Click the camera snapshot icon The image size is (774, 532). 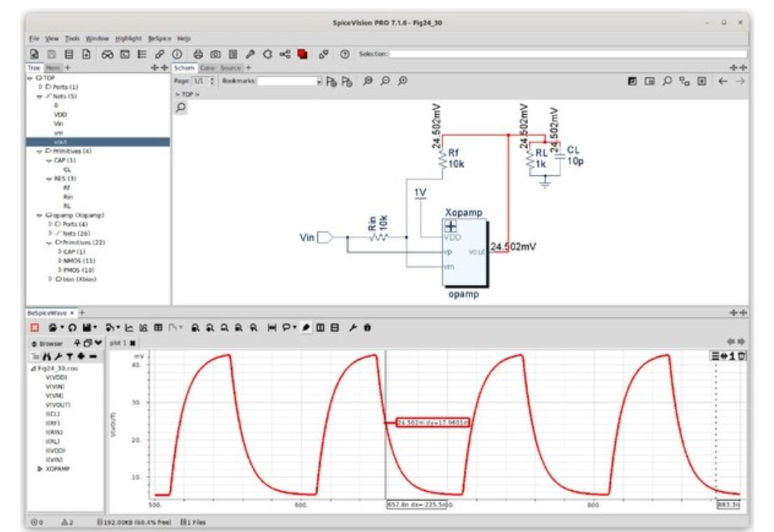click(215, 55)
